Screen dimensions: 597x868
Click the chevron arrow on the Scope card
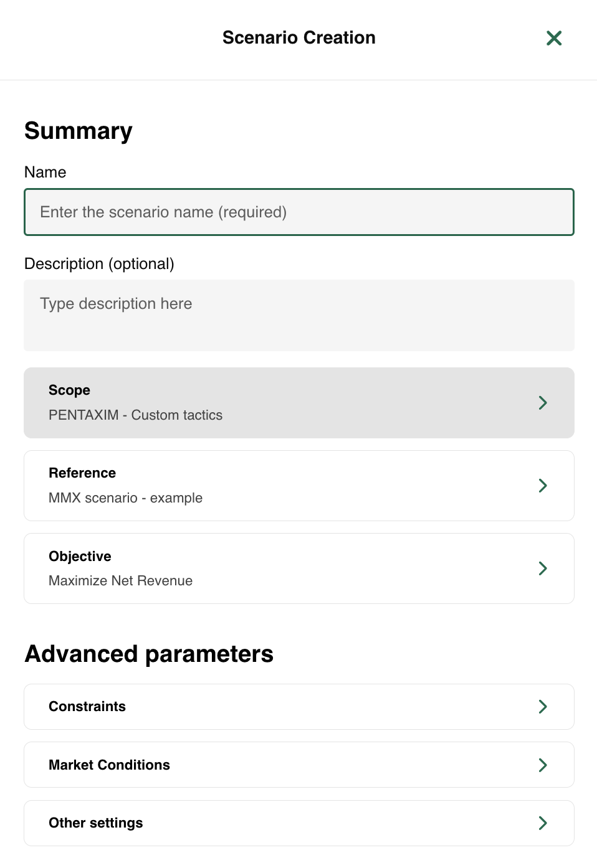543,403
